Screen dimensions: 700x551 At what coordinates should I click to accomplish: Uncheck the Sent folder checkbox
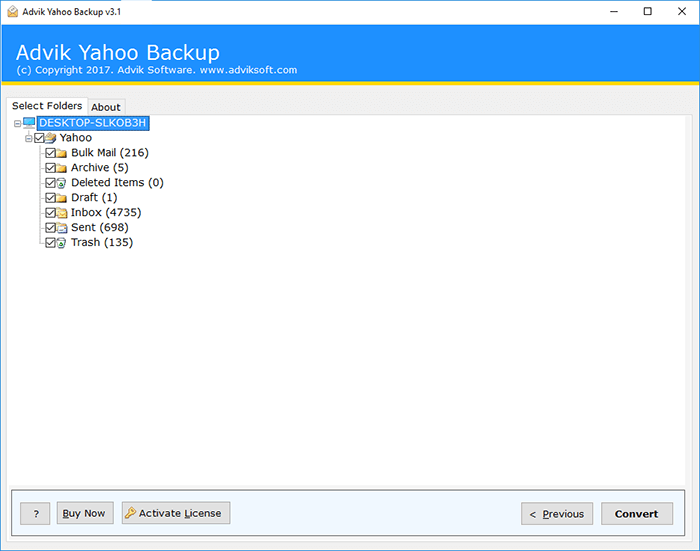tap(50, 228)
